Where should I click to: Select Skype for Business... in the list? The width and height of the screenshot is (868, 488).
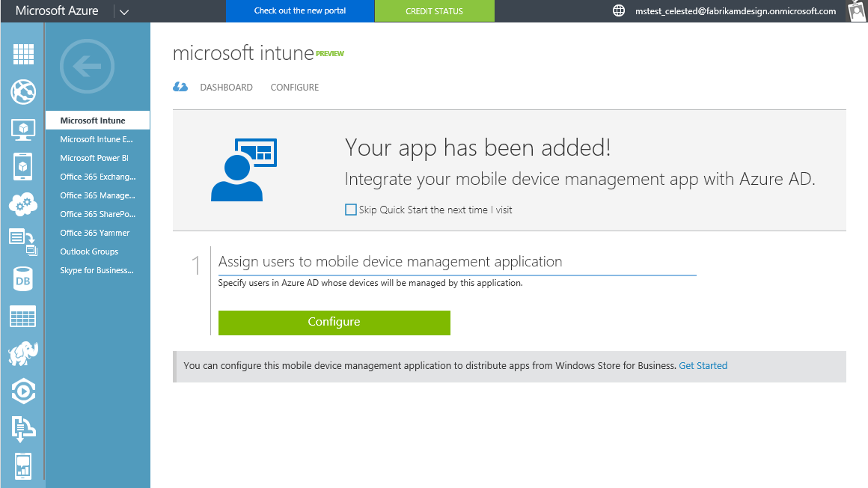click(x=97, y=270)
